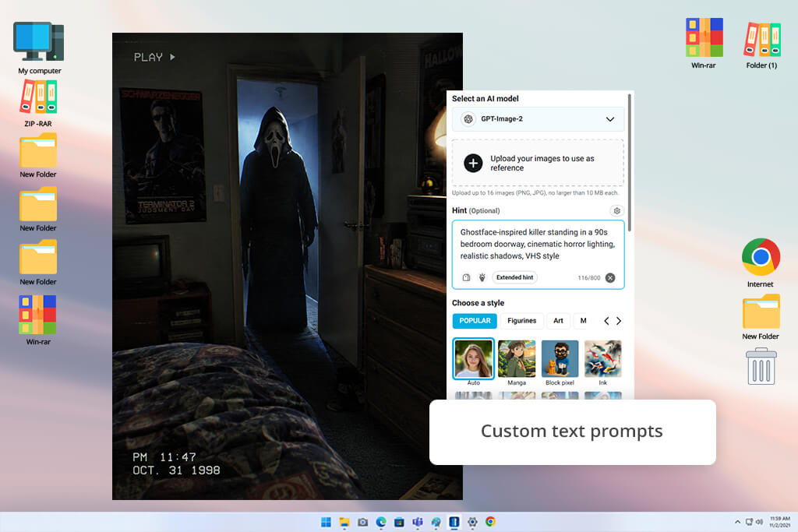Open the ZIP -RAR desktop icon
798x532 pixels.
[x=38, y=104]
